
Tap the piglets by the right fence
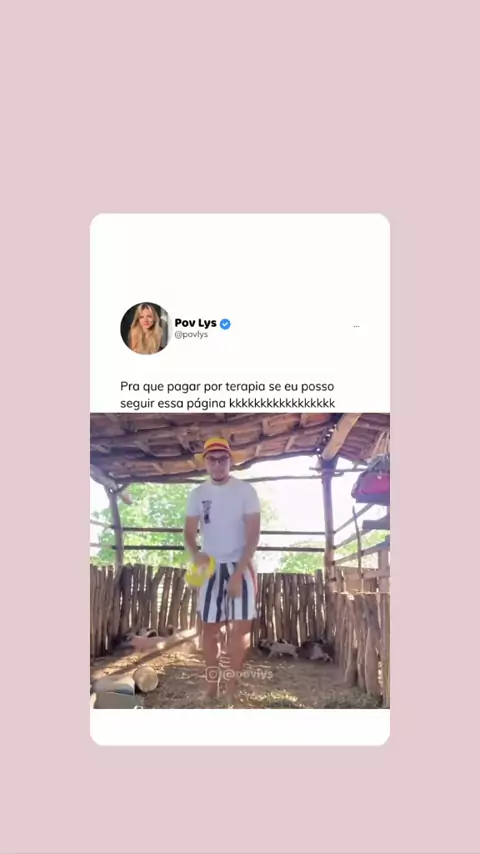pos(295,650)
